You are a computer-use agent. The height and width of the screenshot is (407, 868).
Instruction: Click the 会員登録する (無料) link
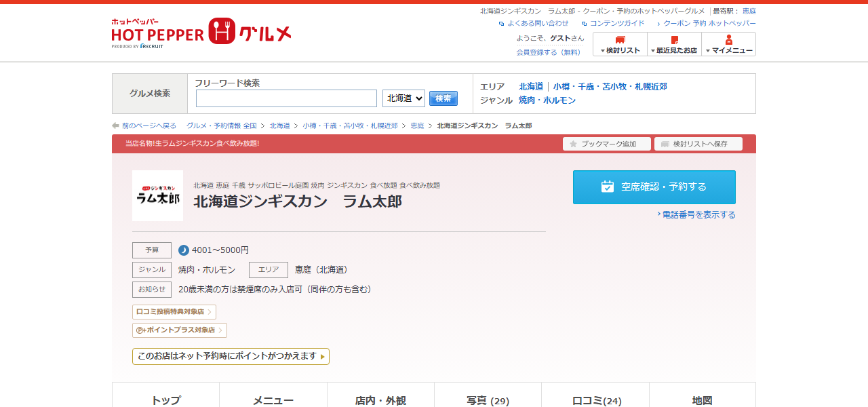coord(549,52)
